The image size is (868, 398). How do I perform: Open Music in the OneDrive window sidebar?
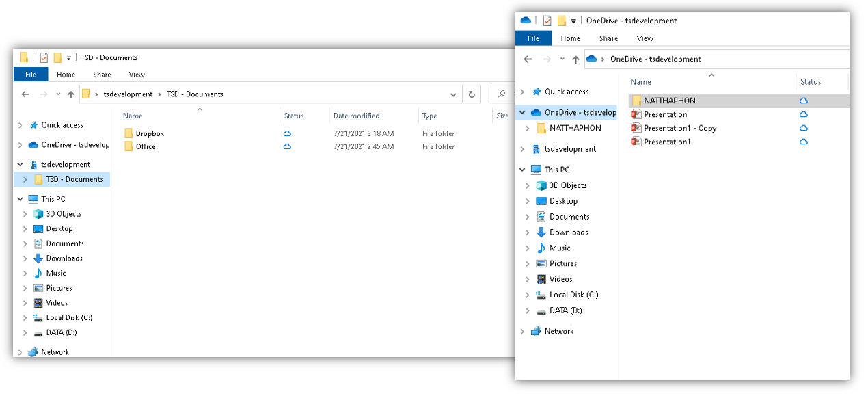pos(560,248)
